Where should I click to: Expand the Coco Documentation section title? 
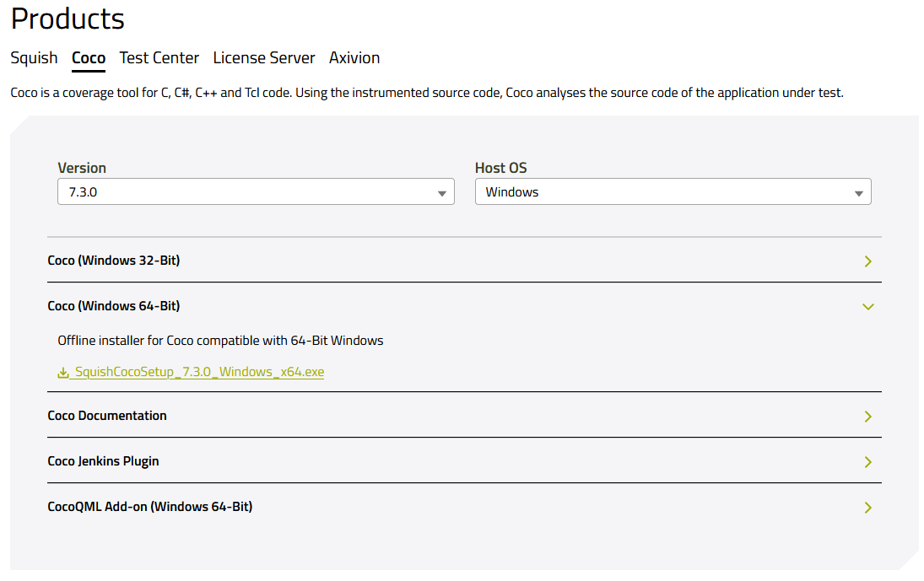point(107,416)
